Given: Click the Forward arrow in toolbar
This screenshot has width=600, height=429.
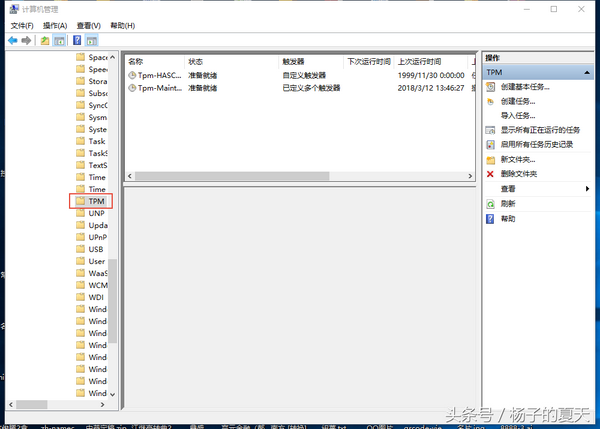Looking at the screenshot, I should (25, 41).
